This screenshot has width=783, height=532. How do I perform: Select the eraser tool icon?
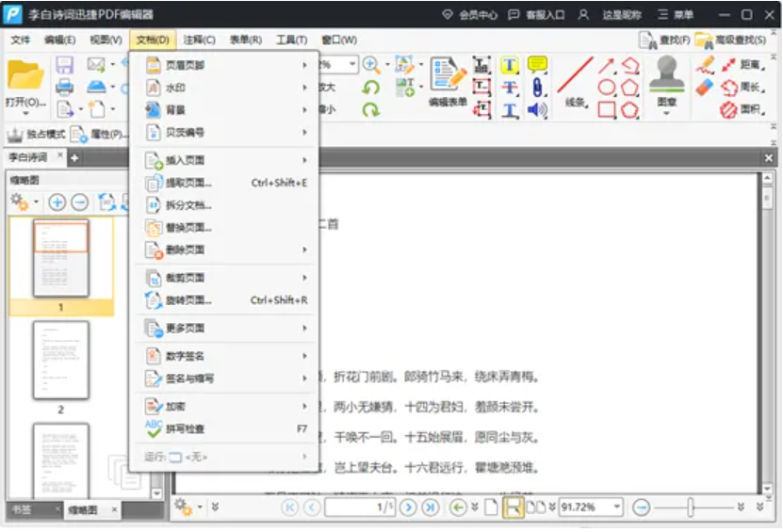pyautogui.click(x=705, y=88)
